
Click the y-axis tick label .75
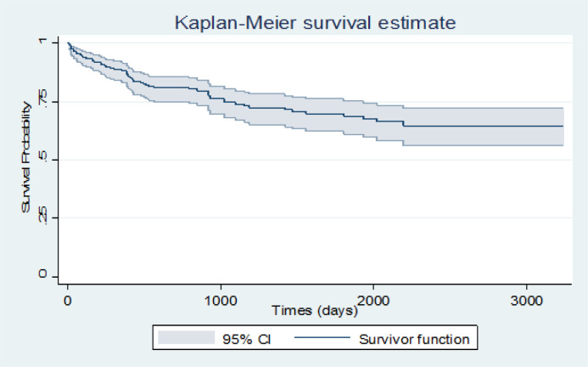[x=42, y=101]
